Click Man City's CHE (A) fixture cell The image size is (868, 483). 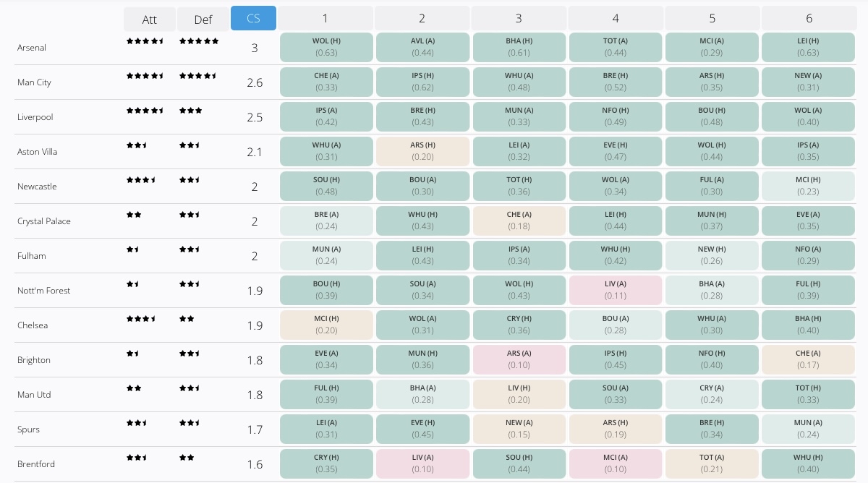click(326, 82)
